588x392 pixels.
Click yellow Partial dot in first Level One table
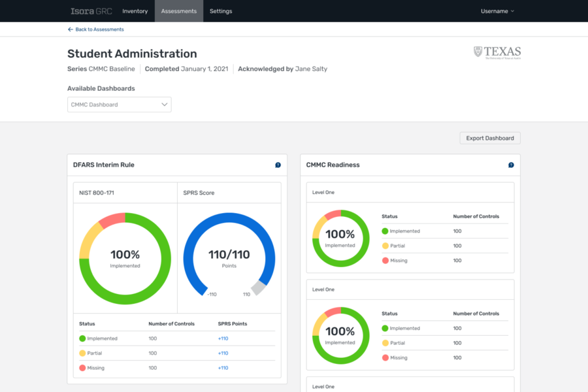click(385, 246)
